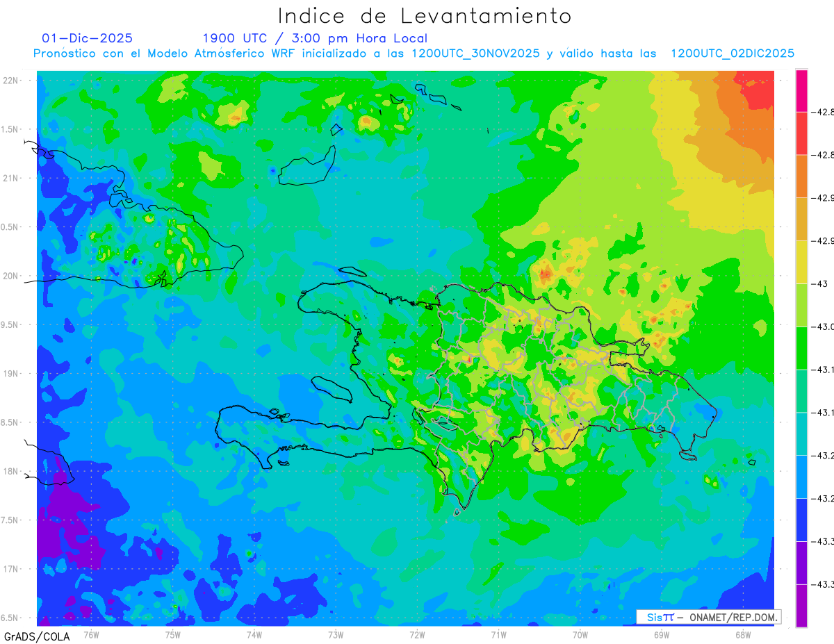The width and height of the screenshot is (834, 644).
Task: Click the lime yellow-green legend swatch
Action: click(801, 305)
